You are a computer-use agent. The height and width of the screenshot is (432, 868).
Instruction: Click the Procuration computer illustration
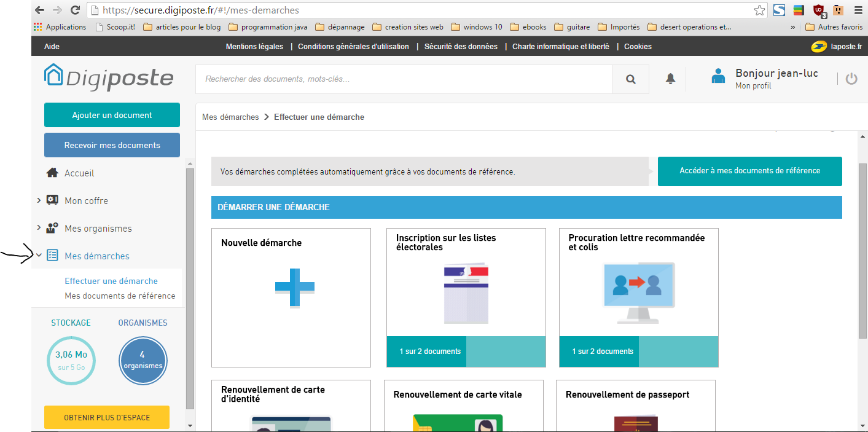point(639,293)
